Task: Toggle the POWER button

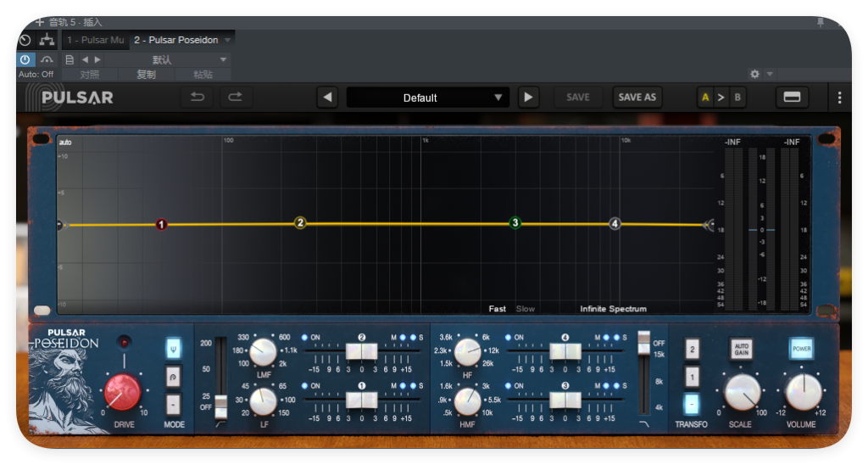Action: [801, 349]
